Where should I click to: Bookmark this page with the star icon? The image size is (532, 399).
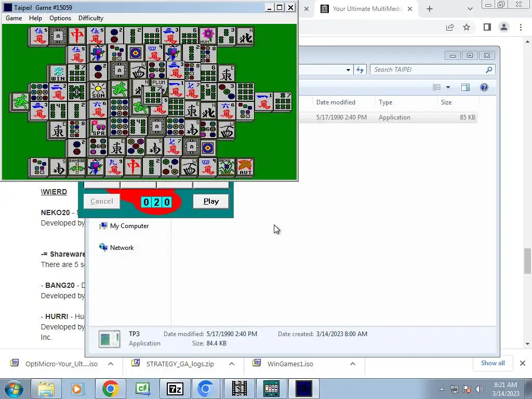[467, 27]
